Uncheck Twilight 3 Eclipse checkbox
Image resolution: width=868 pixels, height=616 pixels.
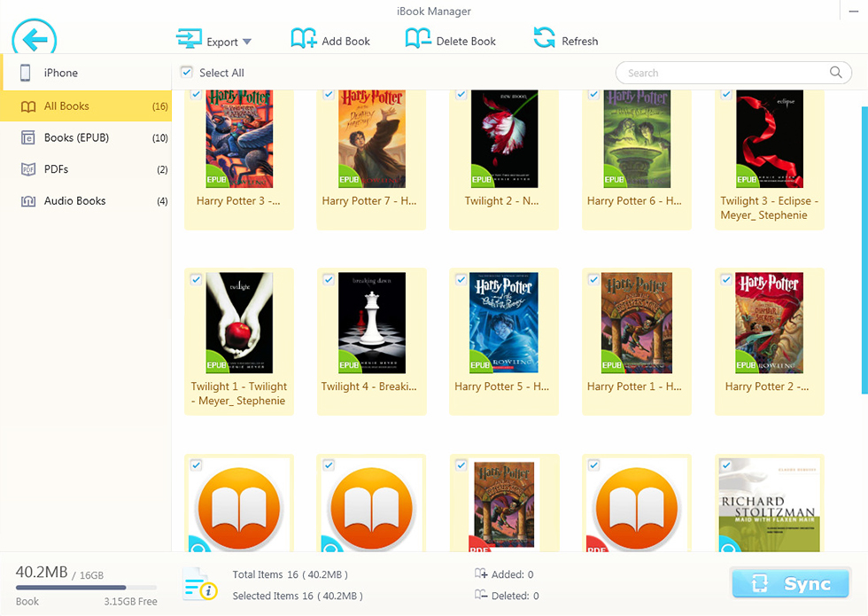[x=726, y=94]
